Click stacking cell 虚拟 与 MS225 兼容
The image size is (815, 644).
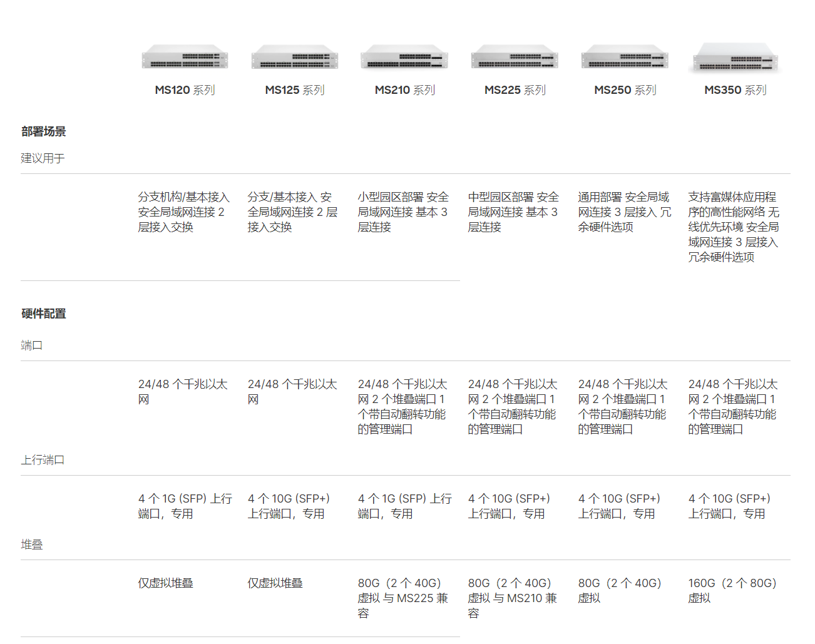pos(403,598)
